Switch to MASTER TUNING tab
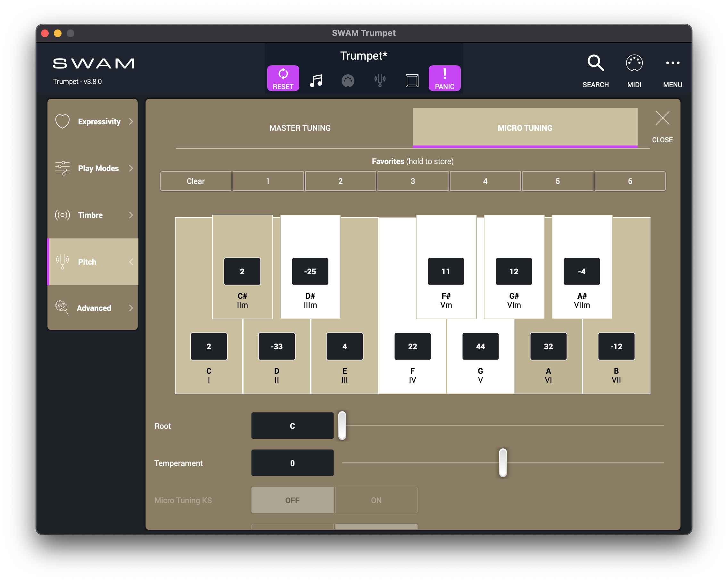This screenshot has height=582, width=728. 300,128
